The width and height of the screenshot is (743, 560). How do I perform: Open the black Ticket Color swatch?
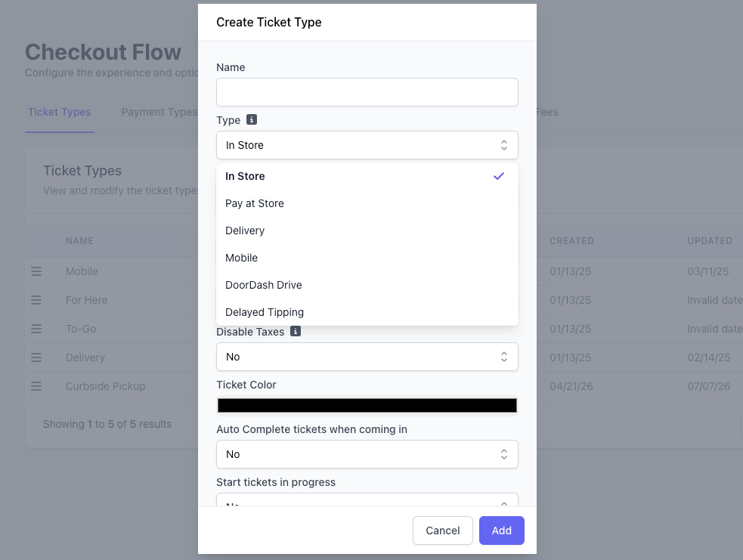click(x=367, y=406)
